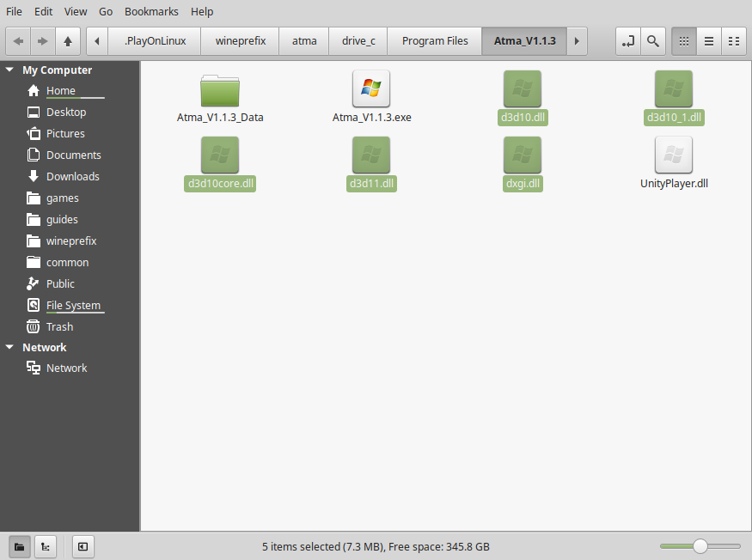Jump to the .PlayOnLinux path segment

point(155,41)
